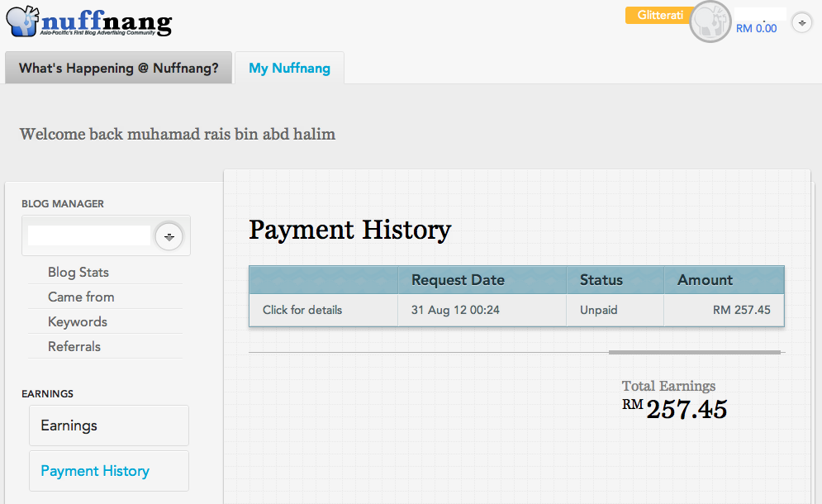View the Keywords report
This screenshot has width=822, height=504.
pos(78,321)
